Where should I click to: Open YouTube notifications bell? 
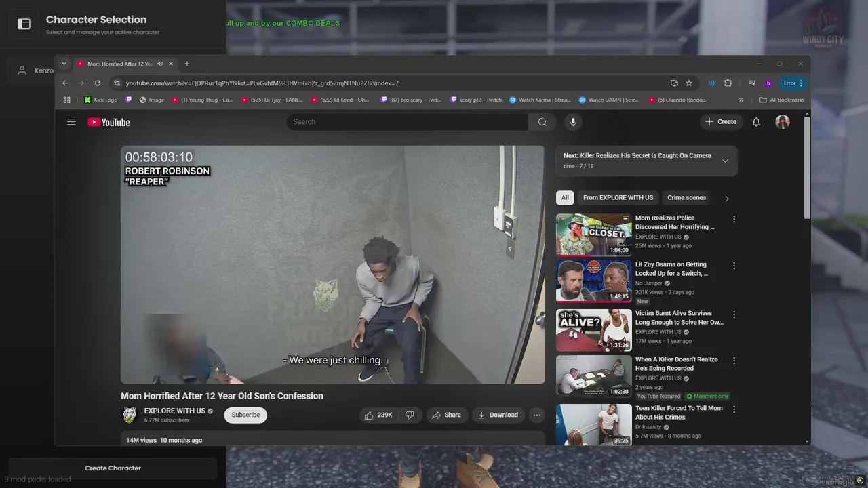pos(756,122)
